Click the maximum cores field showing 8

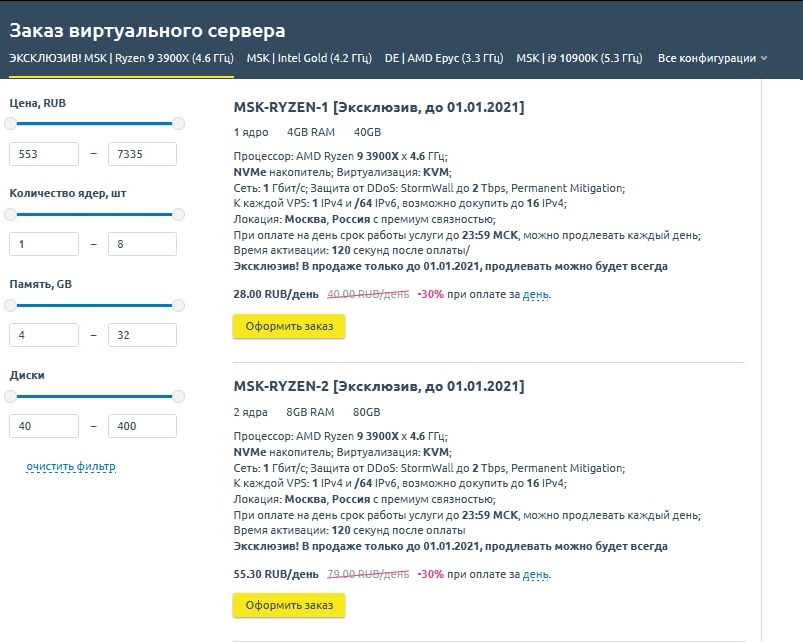click(142, 244)
